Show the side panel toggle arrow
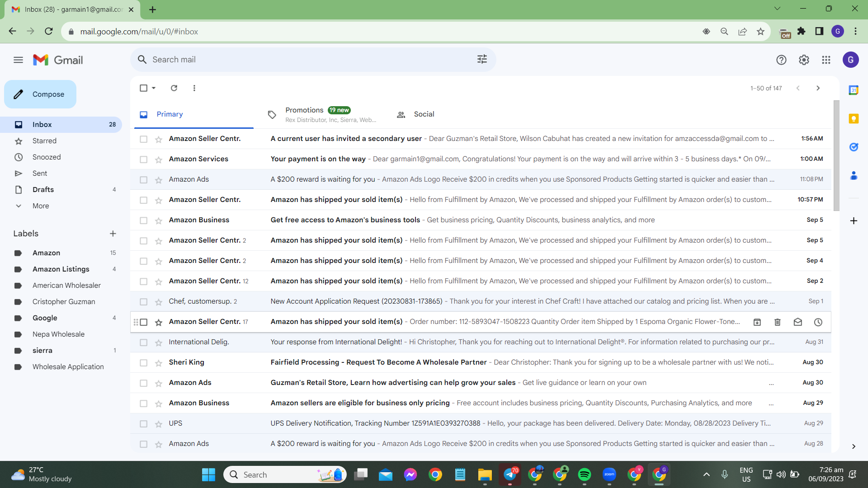The width and height of the screenshot is (868, 488). 854,446
